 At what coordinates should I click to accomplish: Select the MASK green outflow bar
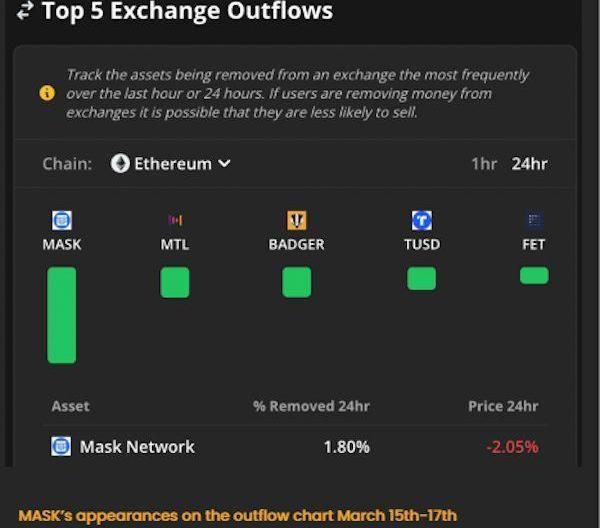(x=62, y=315)
